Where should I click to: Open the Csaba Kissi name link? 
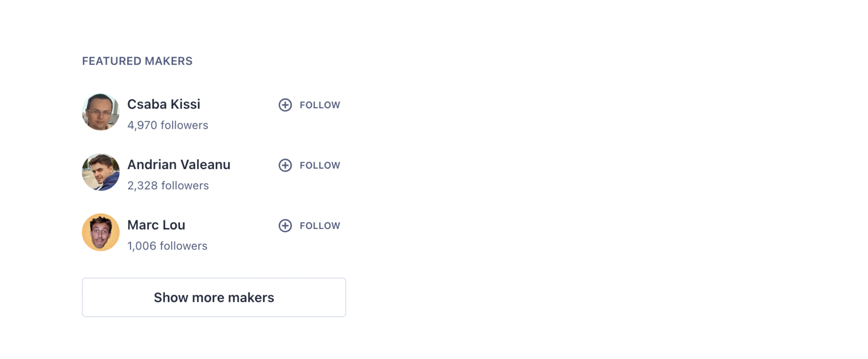(164, 104)
